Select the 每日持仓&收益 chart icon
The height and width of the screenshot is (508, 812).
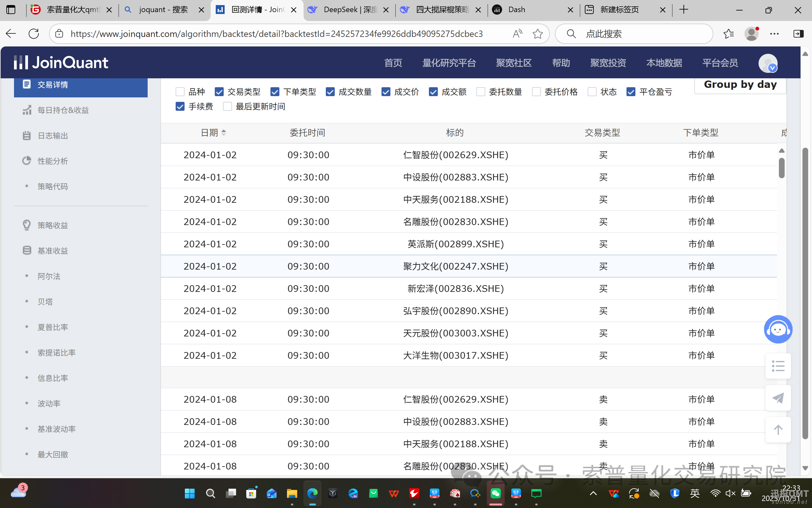click(x=27, y=110)
